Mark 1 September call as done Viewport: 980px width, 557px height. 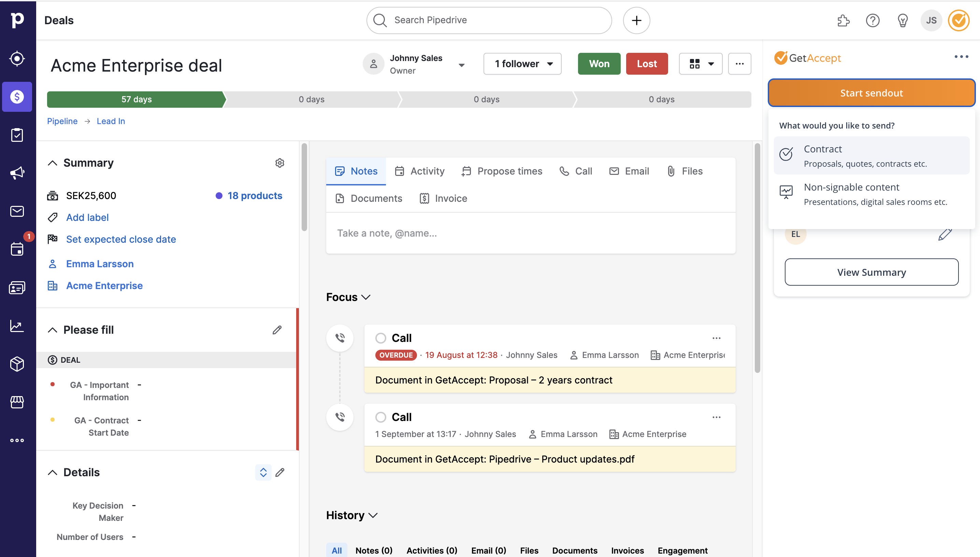(x=380, y=417)
